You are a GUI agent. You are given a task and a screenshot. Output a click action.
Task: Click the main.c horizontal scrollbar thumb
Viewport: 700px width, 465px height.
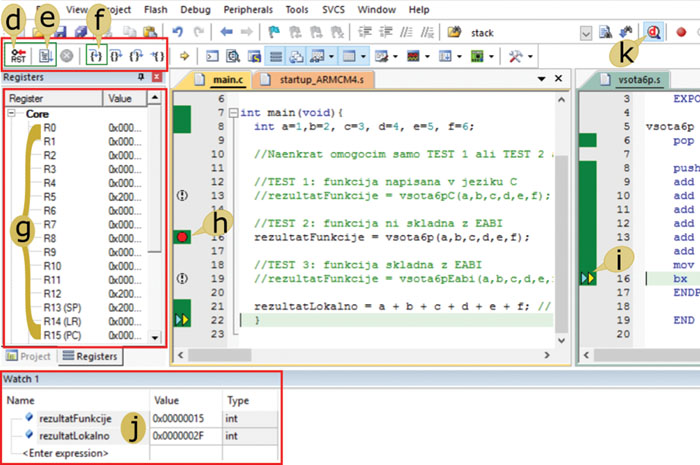220,355
